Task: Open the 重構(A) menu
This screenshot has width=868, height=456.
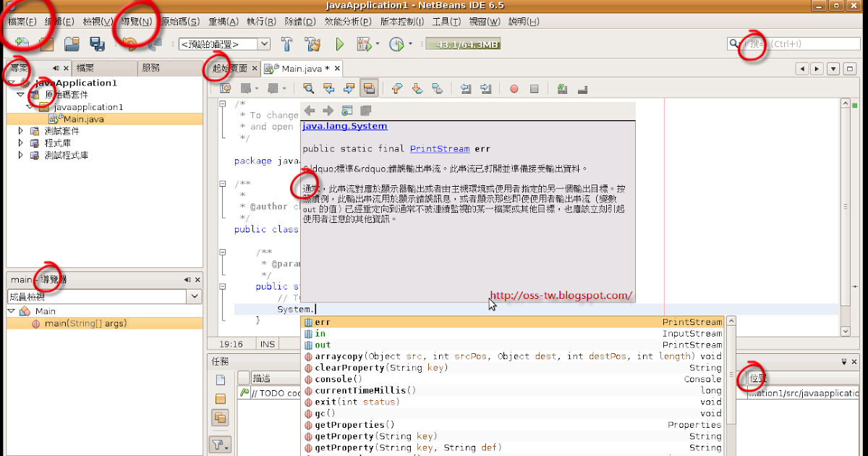Action: tap(223, 22)
